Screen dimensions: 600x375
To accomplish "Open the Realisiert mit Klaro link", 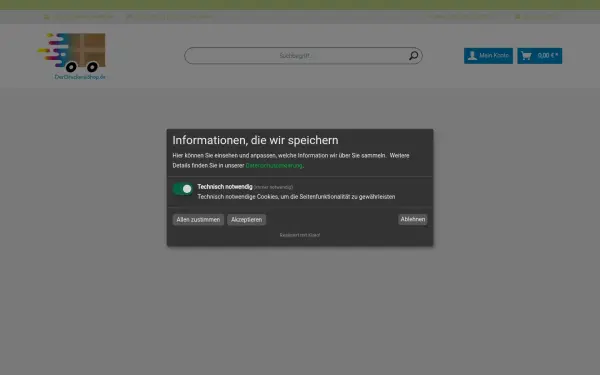I will pyautogui.click(x=300, y=235).
